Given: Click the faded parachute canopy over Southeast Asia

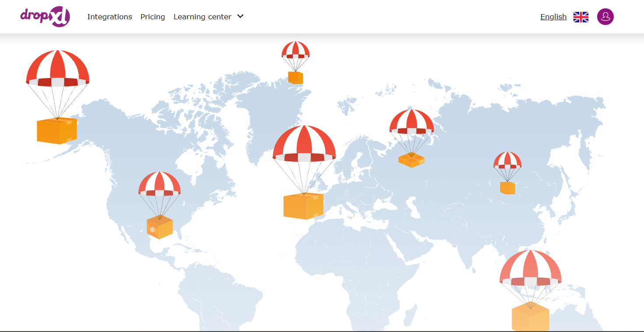Looking at the screenshot, I should coord(530,268).
